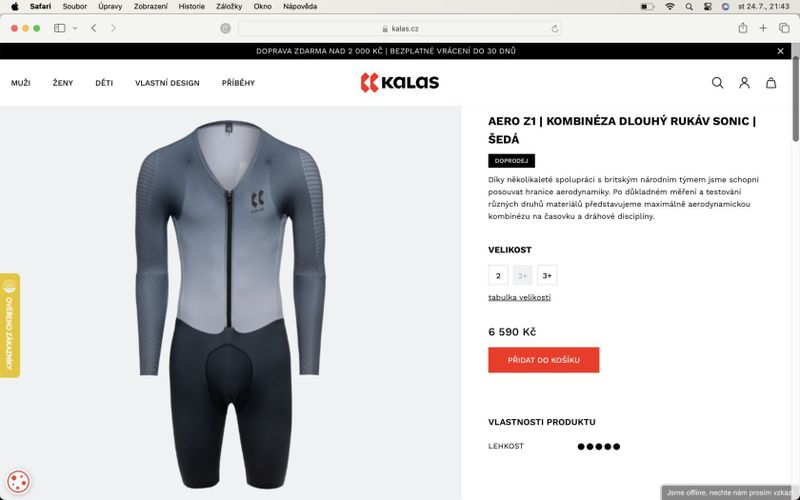Screen dimensions: 800x500
Task: Open a new tab with plus icon
Action: pyautogui.click(x=763, y=28)
